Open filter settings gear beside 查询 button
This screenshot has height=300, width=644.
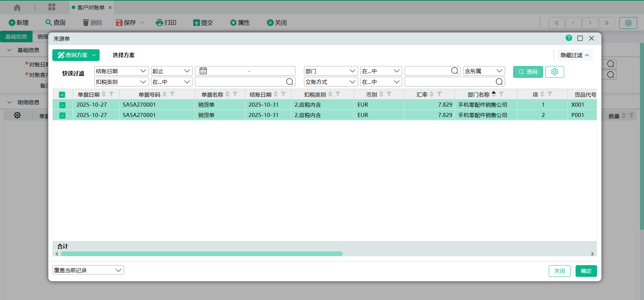click(x=554, y=72)
